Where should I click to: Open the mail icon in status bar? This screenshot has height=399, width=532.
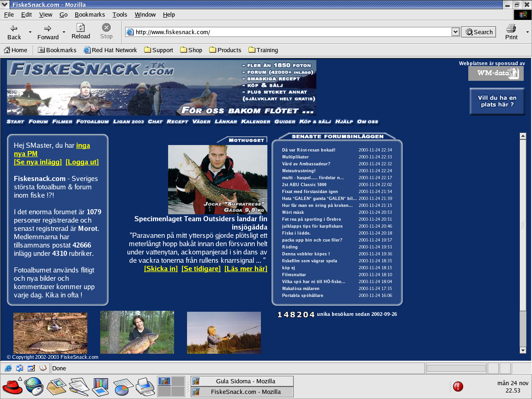pos(20,368)
